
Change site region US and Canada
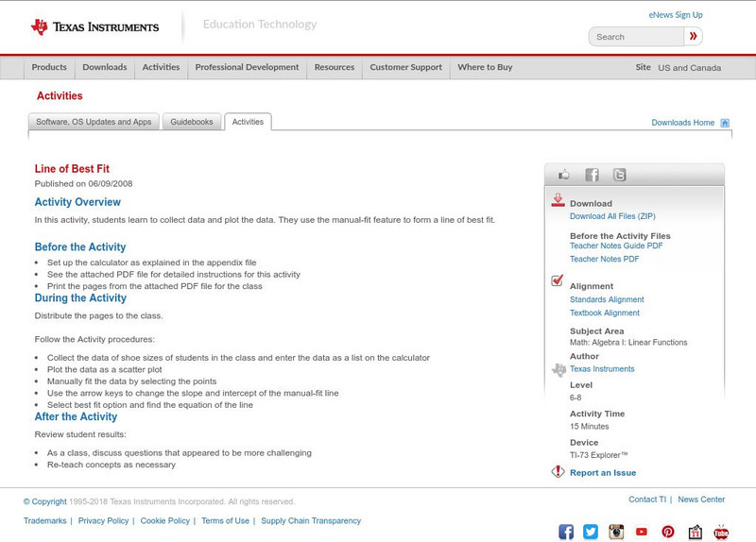coord(690,68)
